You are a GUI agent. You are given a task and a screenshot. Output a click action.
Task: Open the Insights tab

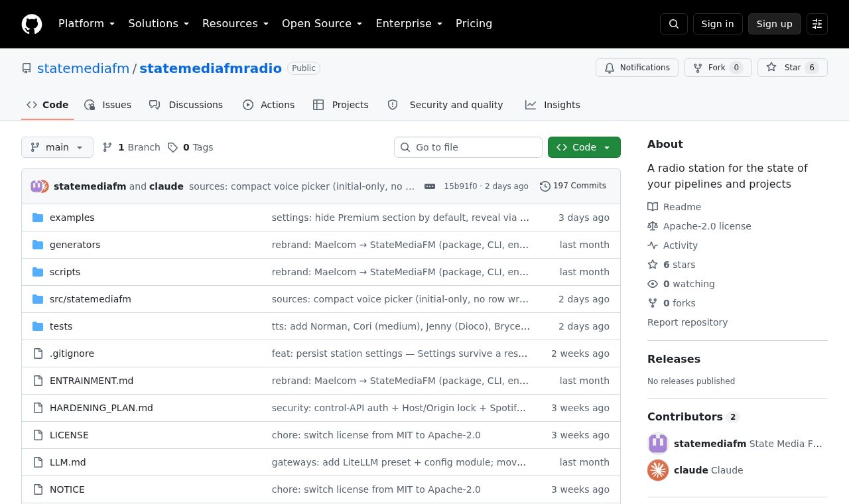(x=553, y=105)
